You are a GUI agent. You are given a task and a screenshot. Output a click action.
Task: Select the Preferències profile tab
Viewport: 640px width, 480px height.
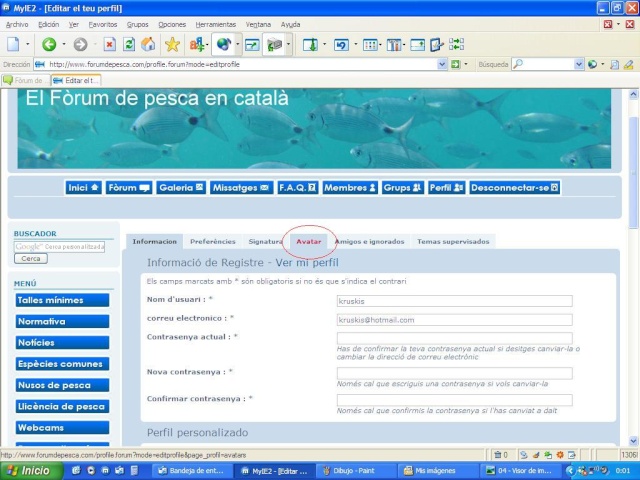213,242
